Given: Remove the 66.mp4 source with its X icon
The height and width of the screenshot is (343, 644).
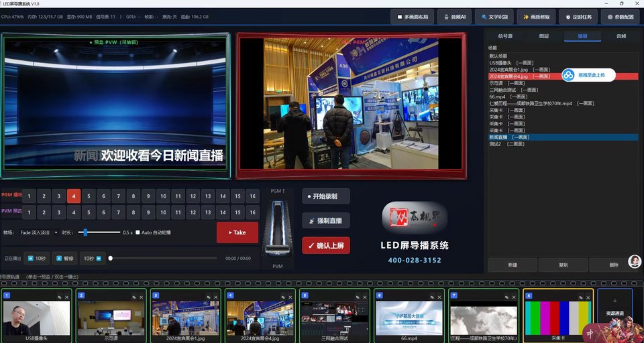Looking at the screenshot, I should click(439, 297).
